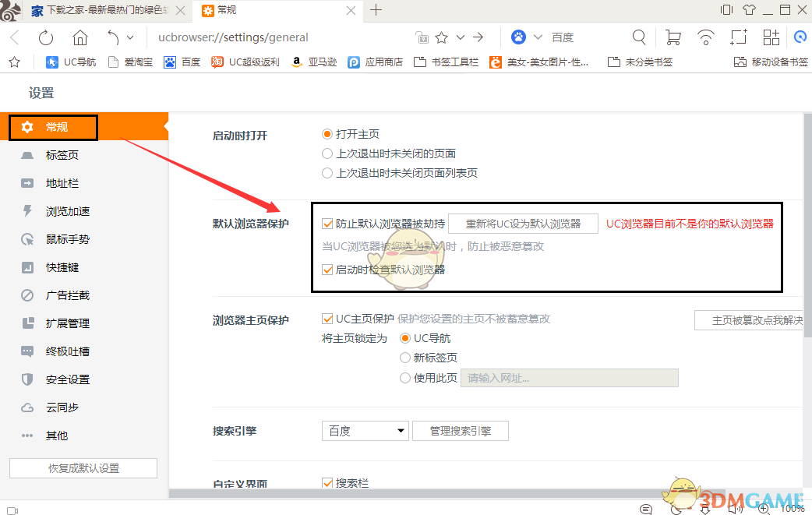Click the screenshot capture toolbar icon
812x515 pixels.
click(x=738, y=37)
